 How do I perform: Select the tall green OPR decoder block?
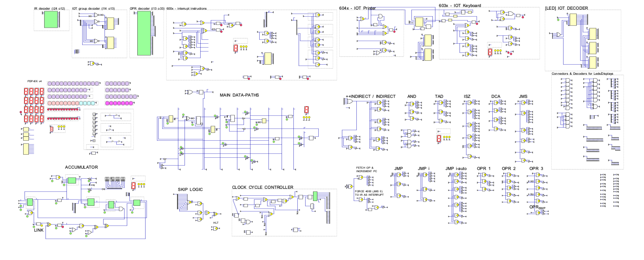click(144, 33)
